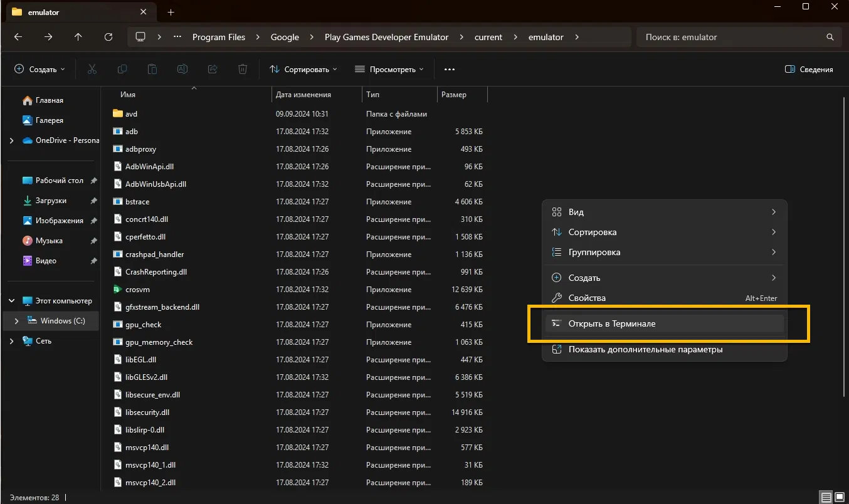Open the three-dots more options menu
This screenshot has width=849, height=504.
click(449, 70)
